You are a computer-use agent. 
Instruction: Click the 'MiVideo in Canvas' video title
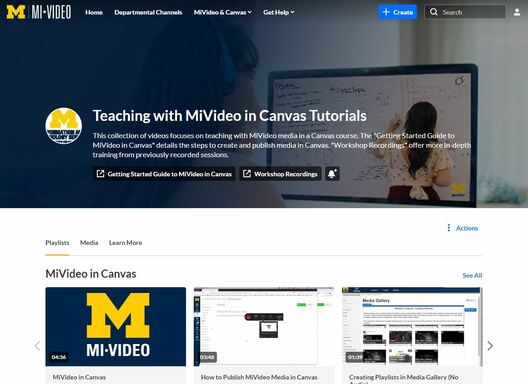click(x=79, y=377)
